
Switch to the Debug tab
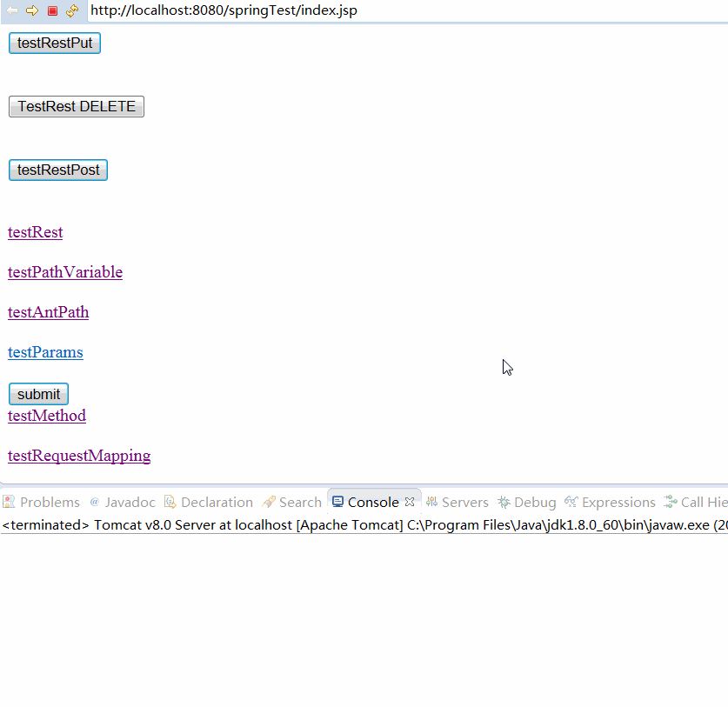point(527,503)
